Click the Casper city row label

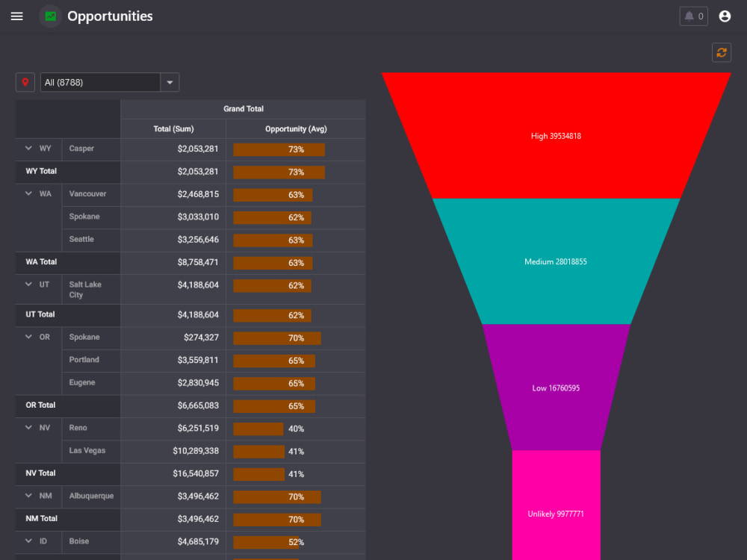(81, 148)
